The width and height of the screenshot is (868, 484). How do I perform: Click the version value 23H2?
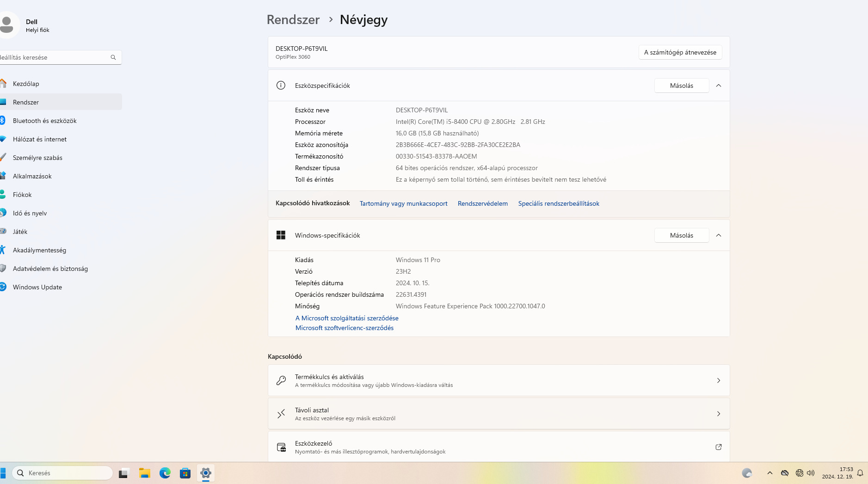(403, 271)
